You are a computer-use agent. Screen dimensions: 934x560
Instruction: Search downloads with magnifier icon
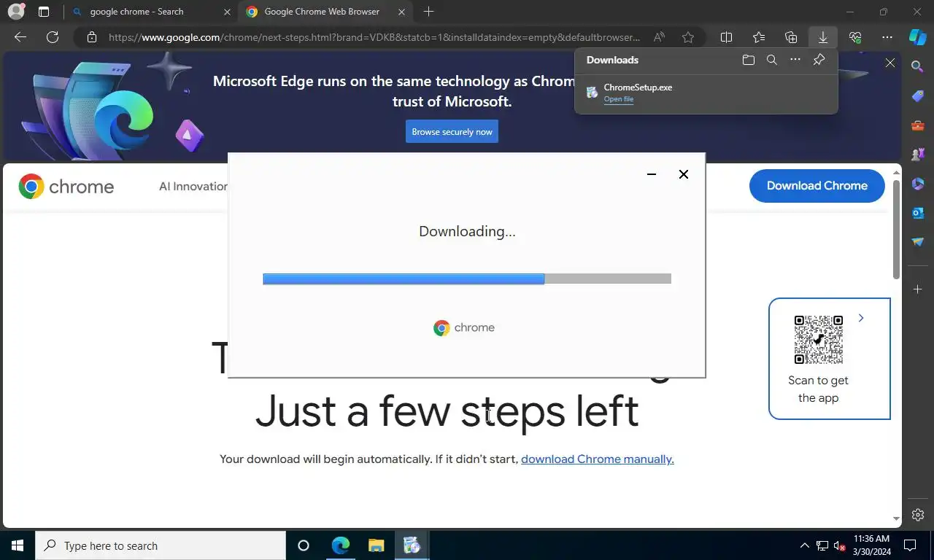(x=772, y=60)
